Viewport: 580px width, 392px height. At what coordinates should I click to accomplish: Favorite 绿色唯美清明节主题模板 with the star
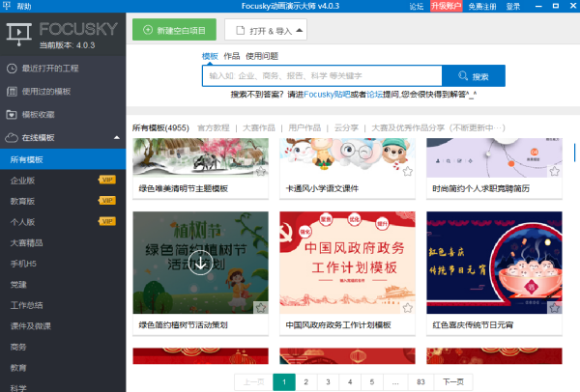tap(261, 172)
